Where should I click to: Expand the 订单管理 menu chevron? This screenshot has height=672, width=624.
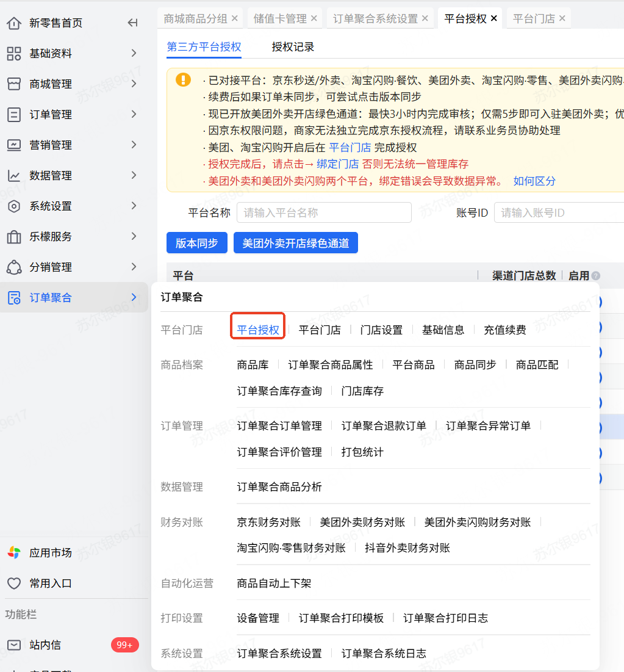point(134,114)
